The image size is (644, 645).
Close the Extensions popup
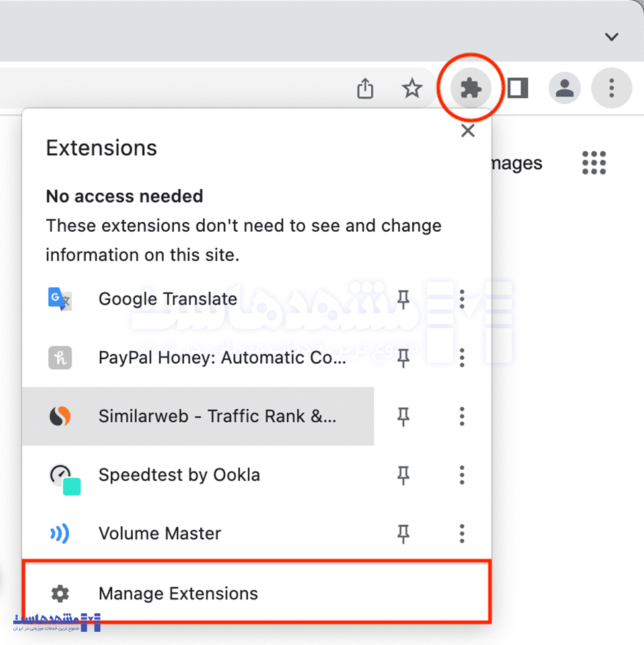tap(468, 131)
